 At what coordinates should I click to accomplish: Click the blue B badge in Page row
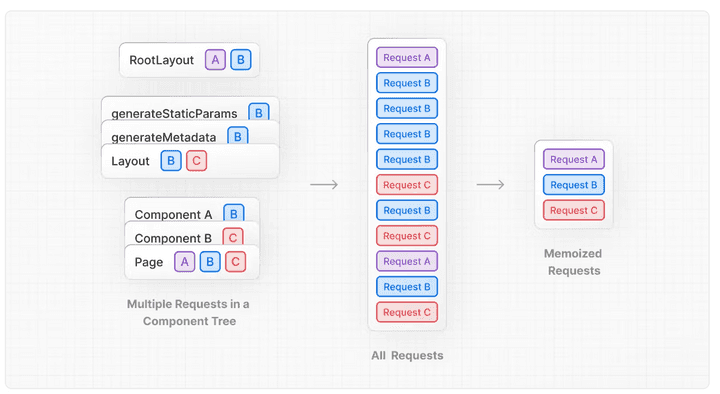point(210,262)
